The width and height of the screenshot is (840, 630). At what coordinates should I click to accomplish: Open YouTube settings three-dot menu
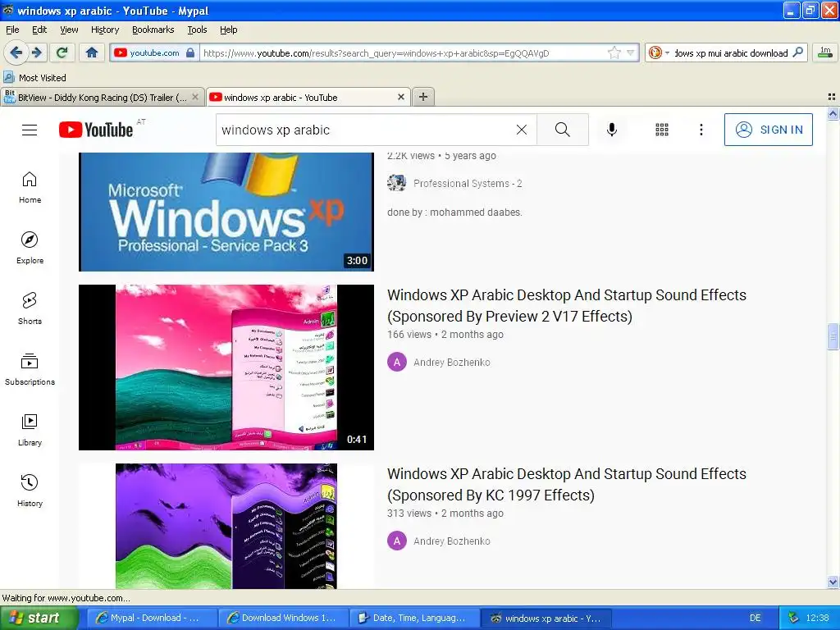(701, 130)
